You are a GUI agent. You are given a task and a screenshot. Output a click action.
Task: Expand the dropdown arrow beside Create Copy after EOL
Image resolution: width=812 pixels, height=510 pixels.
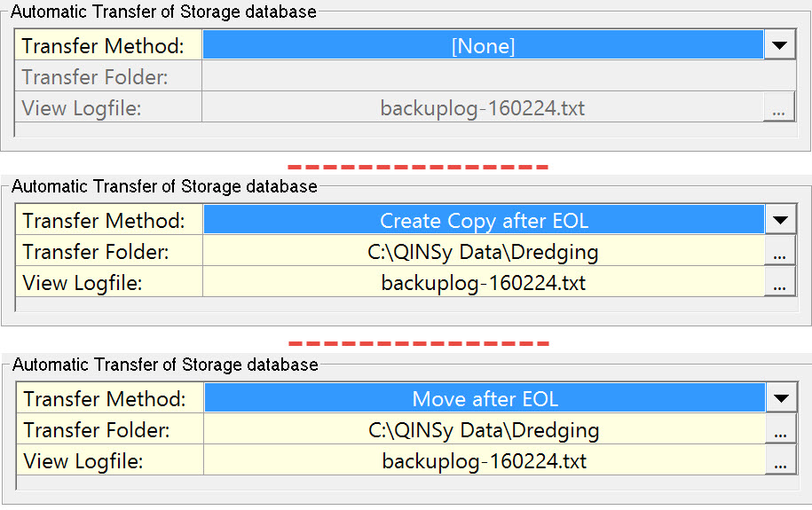click(x=779, y=220)
